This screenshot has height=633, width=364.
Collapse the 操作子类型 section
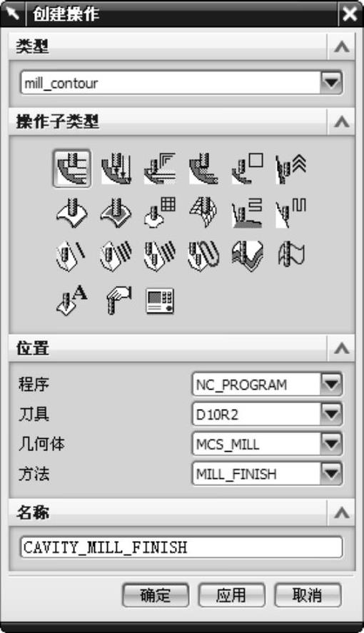[341, 121]
